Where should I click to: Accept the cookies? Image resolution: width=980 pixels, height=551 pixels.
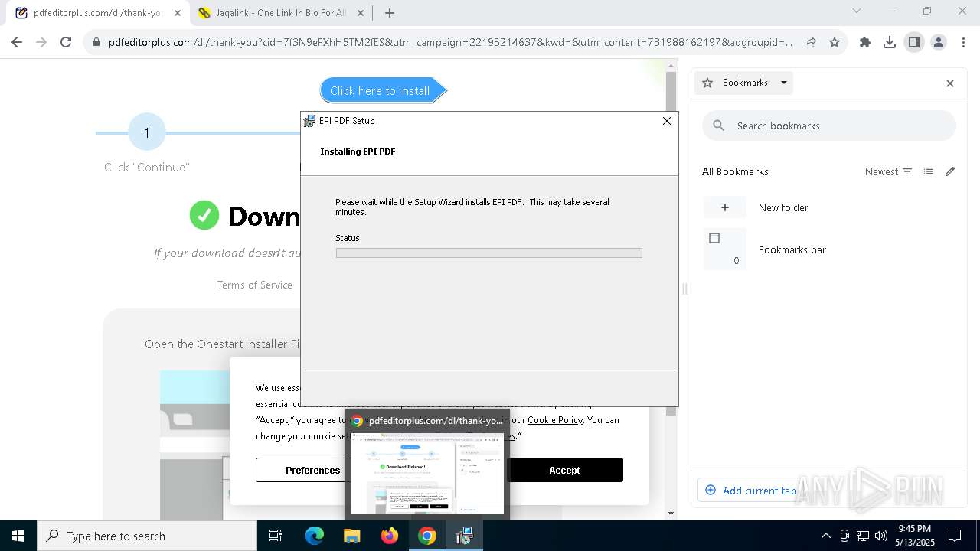(564, 470)
